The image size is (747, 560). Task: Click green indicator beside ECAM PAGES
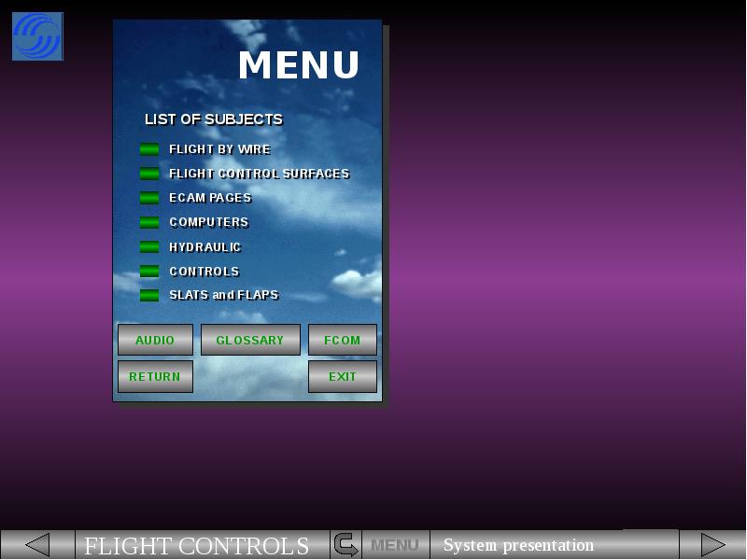click(x=149, y=198)
